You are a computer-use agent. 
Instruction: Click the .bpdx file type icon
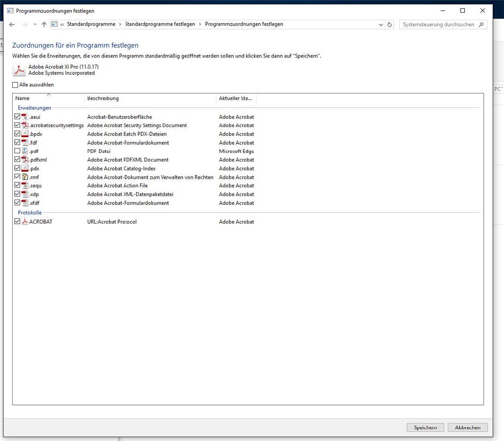(x=25, y=134)
